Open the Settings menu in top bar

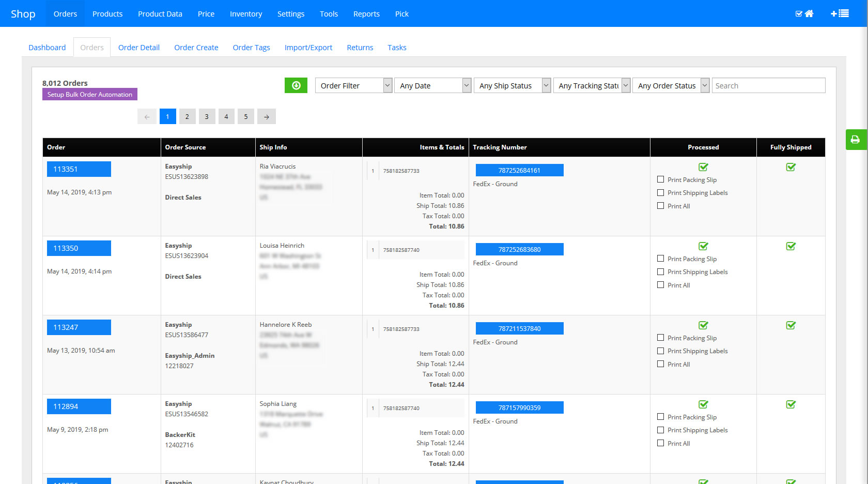click(291, 13)
